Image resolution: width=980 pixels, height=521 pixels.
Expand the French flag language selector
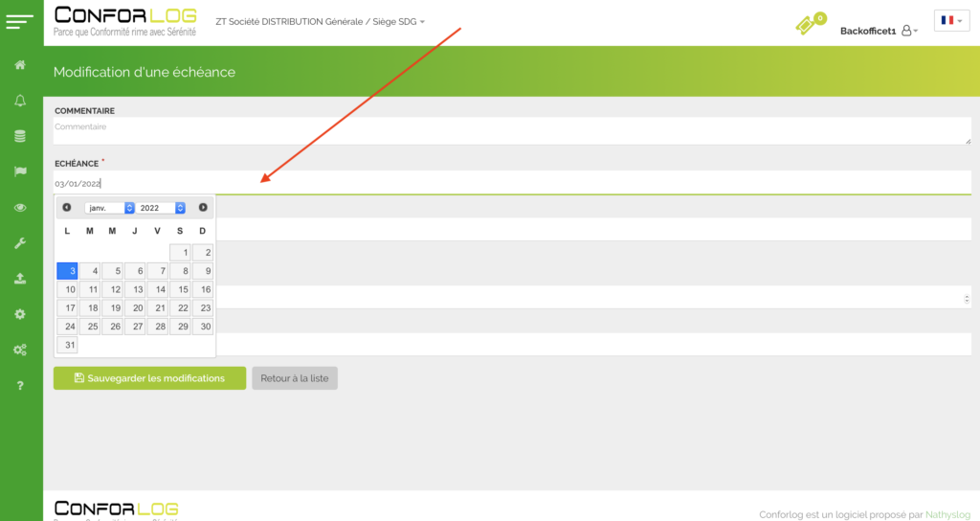coord(951,21)
